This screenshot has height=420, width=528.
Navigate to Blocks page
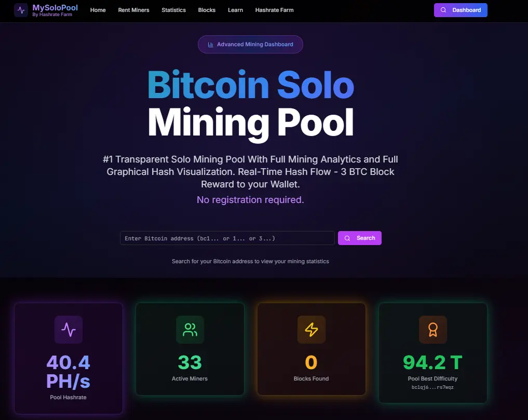point(207,10)
